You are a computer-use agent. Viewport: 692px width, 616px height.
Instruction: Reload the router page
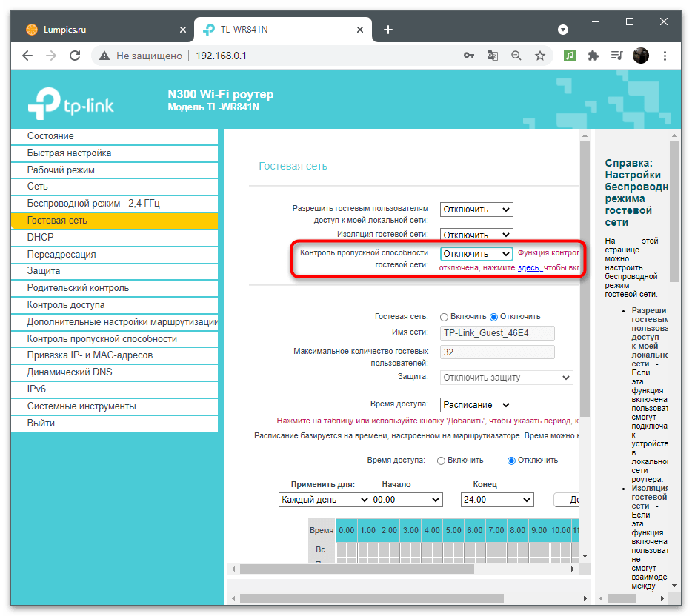coord(75,56)
